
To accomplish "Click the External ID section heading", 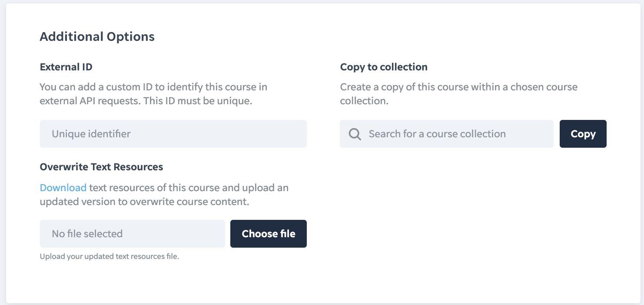I will pos(66,67).
